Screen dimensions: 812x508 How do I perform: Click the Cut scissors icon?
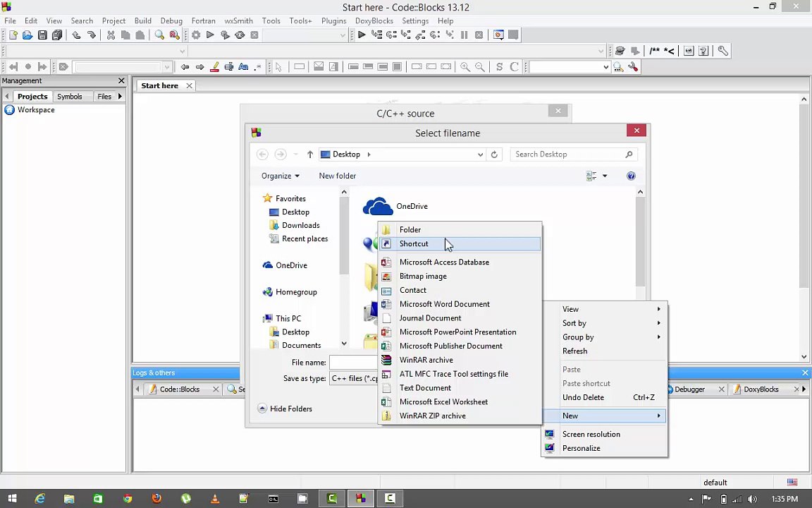pos(110,35)
